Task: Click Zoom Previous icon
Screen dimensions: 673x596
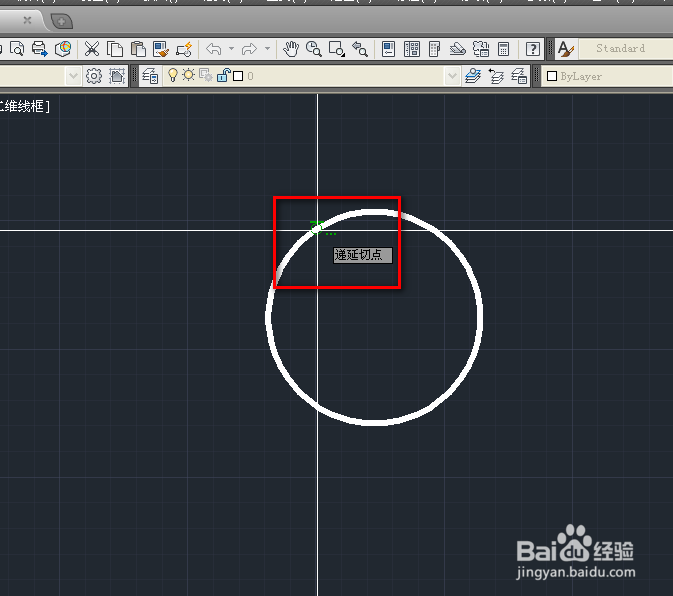Action: coord(360,48)
